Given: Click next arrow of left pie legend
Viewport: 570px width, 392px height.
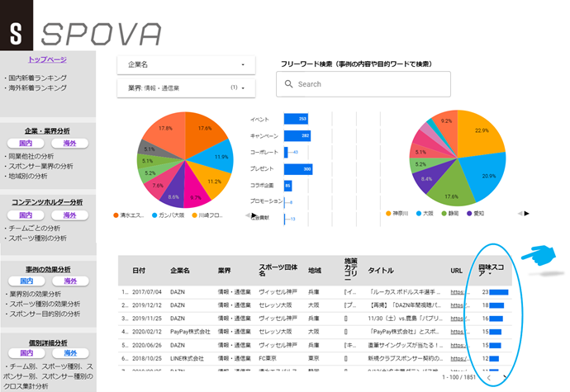Looking at the screenshot, I should tap(254, 215).
